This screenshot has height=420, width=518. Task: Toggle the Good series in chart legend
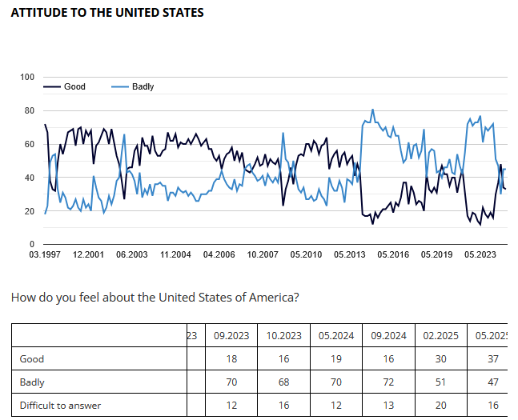[x=74, y=86]
